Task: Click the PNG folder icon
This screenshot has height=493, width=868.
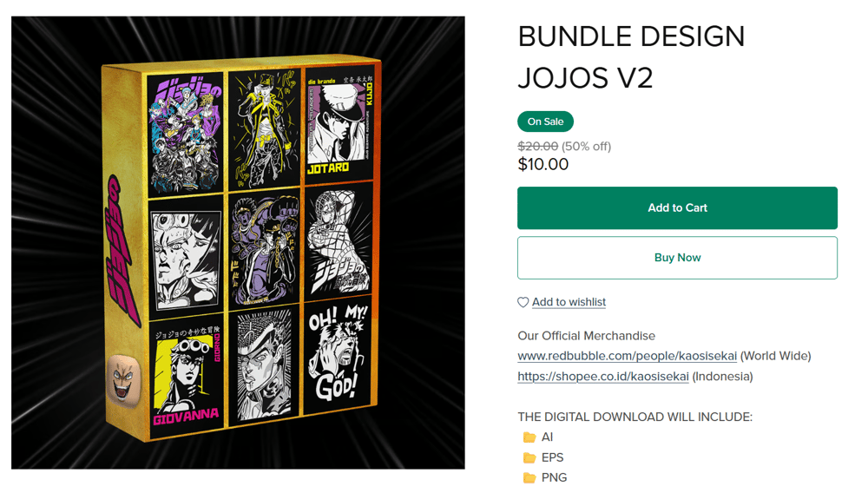Action: pyautogui.click(x=529, y=477)
